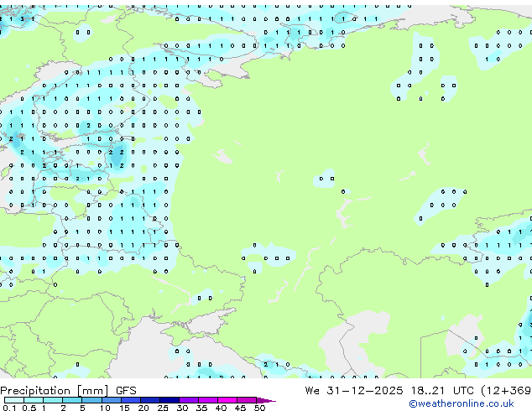
Task: Pick the 35–40 mm violet legend swatch
Action: (207, 400)
